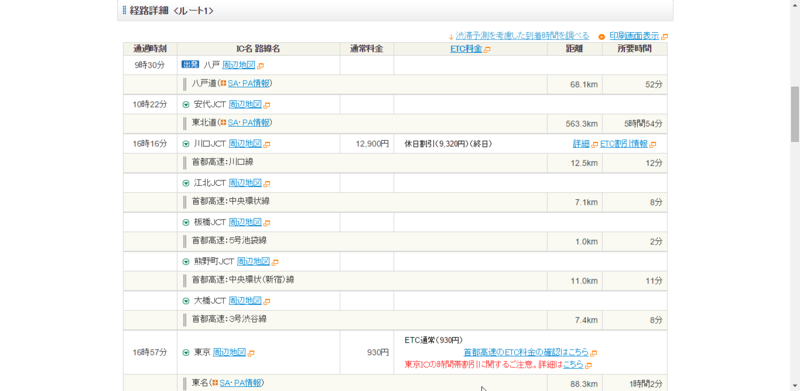This screenshot has width=800, height=391.
Task: Open SA・PA情報 link for 東北道
Action: (248, 123)
